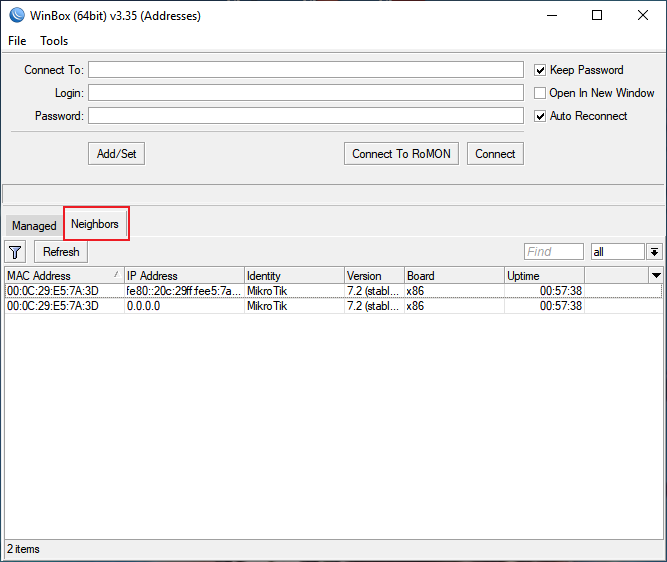The height and width of the screenshot is (562, 667).
Task: Select the Neighbors tab
Action: (x=95, y=224)
